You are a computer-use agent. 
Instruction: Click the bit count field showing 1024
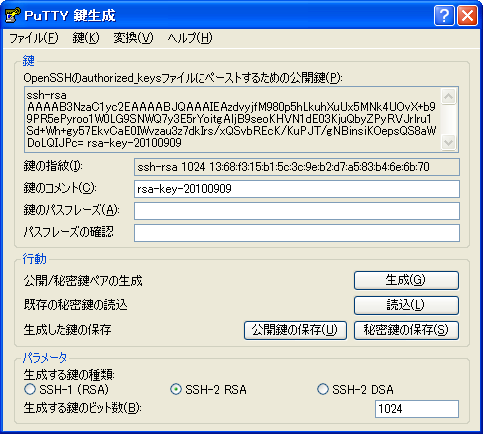(x=417, y=408)
